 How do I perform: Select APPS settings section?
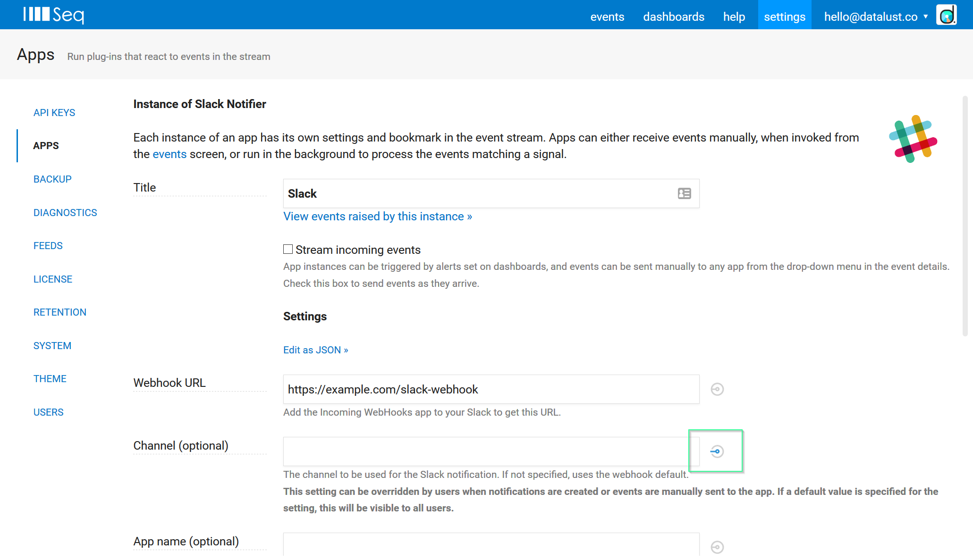tap(46, 146)
